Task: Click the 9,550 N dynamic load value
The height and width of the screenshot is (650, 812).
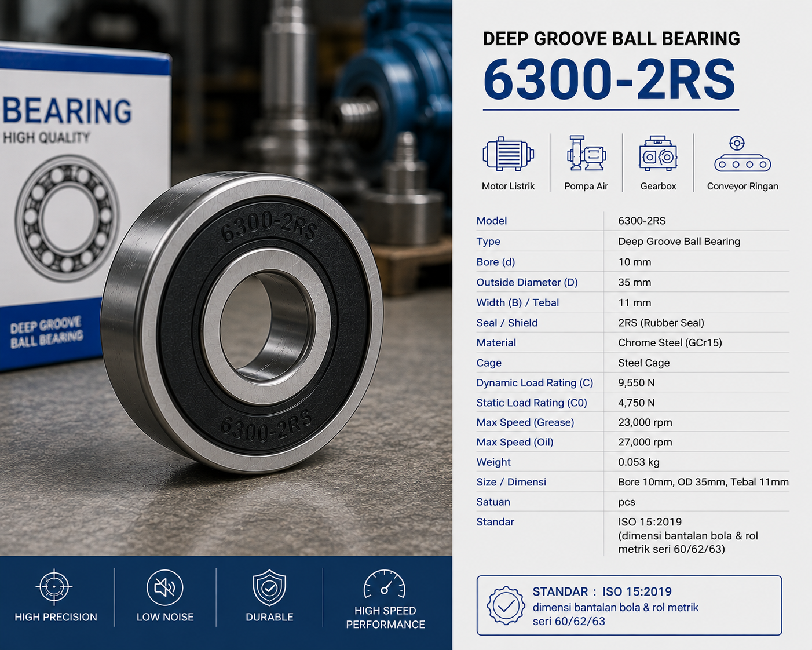Action: (636, 382)
